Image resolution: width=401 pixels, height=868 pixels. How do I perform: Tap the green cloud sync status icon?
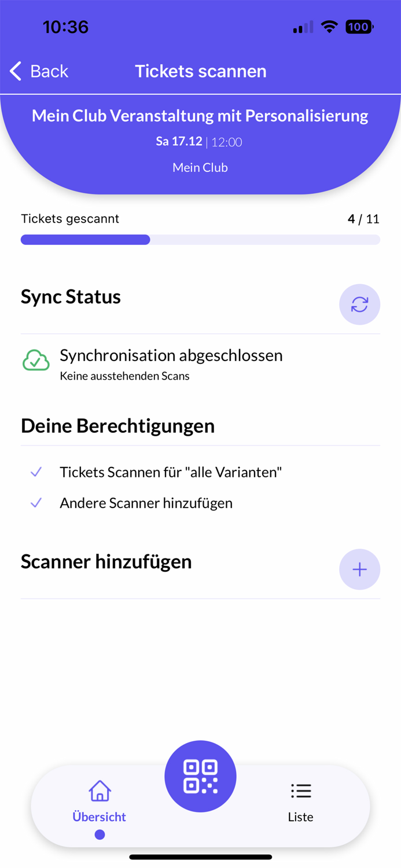pos(36,360)
